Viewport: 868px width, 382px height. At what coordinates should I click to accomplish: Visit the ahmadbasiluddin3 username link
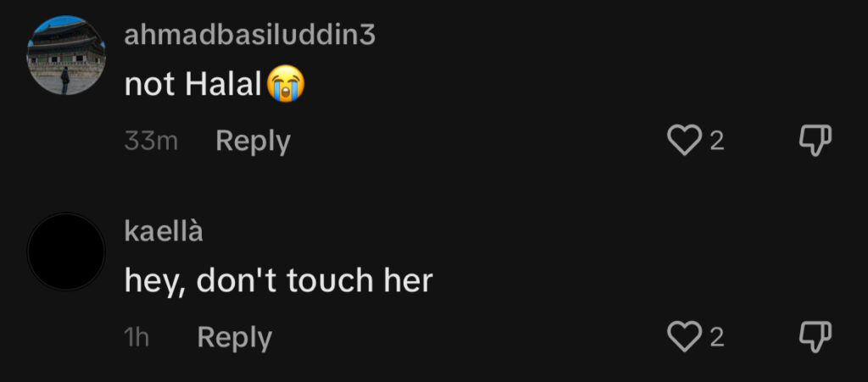click(x=250, y=36)
